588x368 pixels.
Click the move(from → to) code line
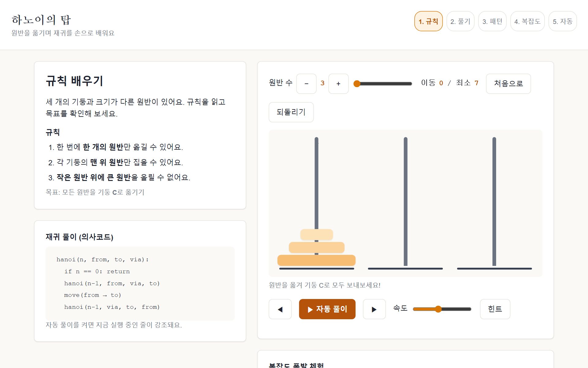[92, 295]
